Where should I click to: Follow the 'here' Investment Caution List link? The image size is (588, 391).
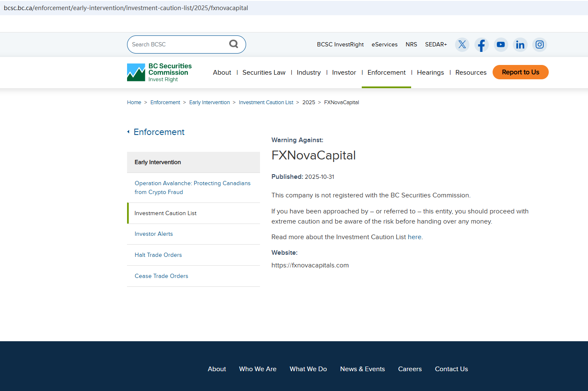tap(414, 237)
